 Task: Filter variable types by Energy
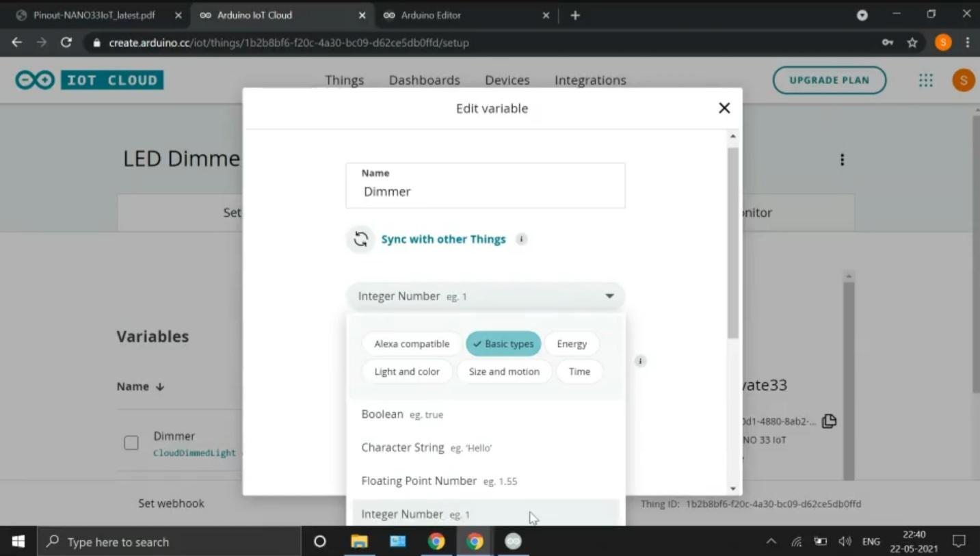coord(572,344)
